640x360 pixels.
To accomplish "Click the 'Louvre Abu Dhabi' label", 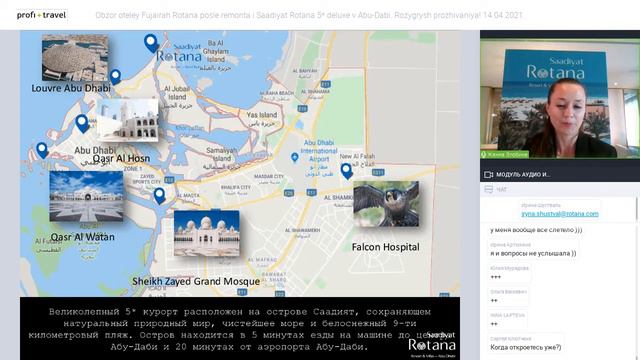I will (x=71, y=88).
